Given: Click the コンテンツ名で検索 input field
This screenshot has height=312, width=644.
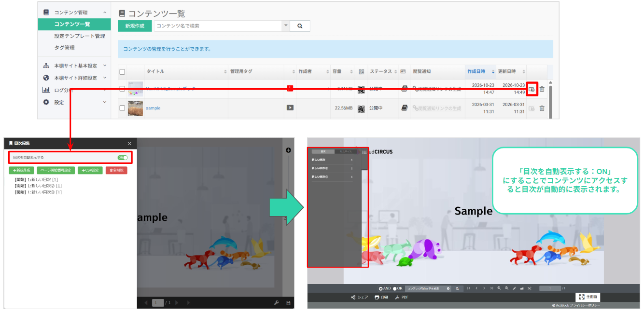Looking at the screenshot, I should 218,26.
